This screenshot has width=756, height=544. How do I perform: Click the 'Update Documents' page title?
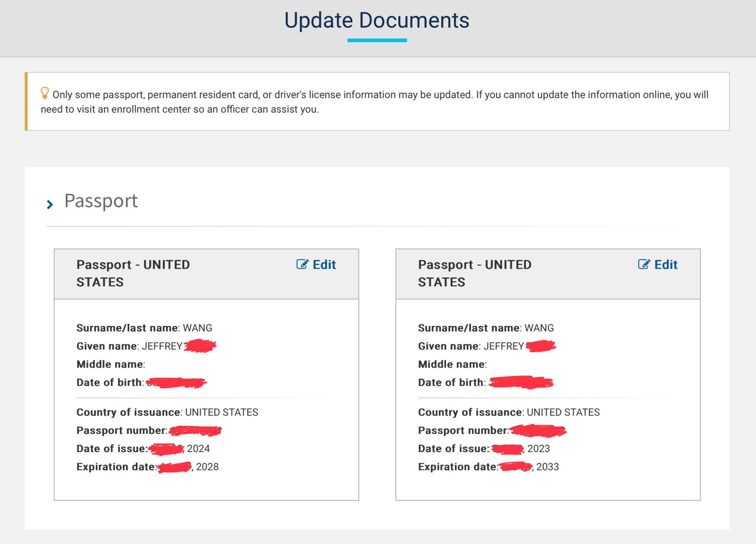coord(377,20)
